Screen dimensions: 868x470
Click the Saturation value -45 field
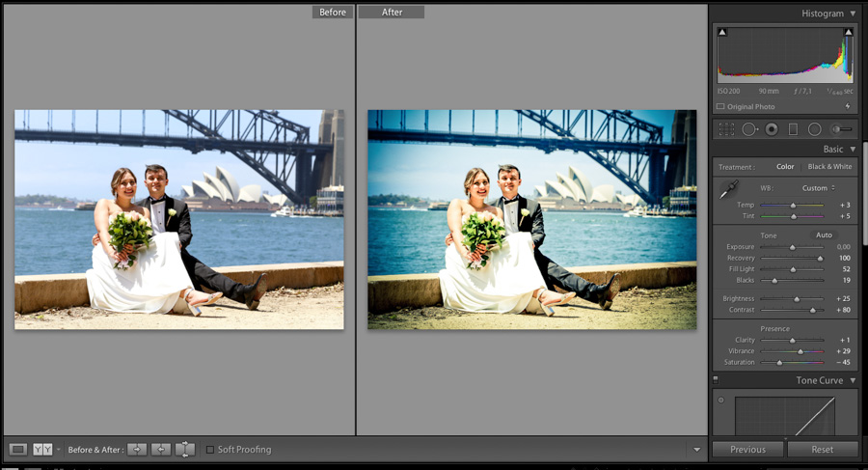[x=843, y=362]
